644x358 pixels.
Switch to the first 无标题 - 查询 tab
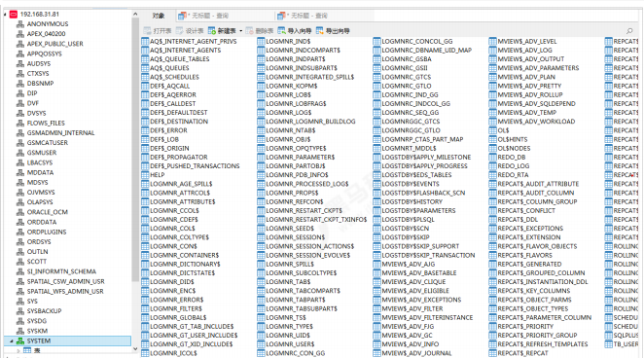203,16
